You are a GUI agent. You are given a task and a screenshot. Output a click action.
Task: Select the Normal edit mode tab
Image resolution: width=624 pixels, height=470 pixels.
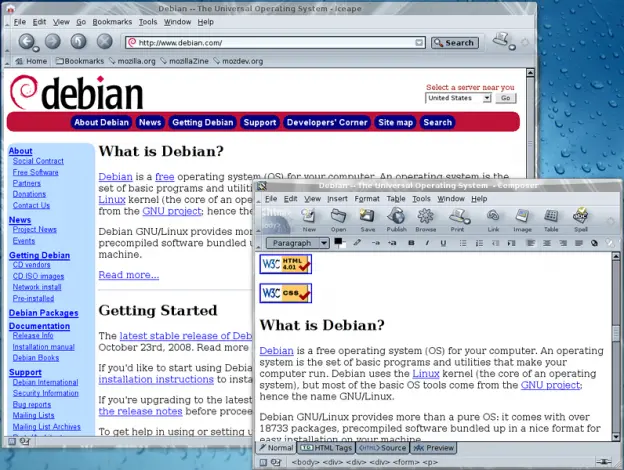[276, 448]
